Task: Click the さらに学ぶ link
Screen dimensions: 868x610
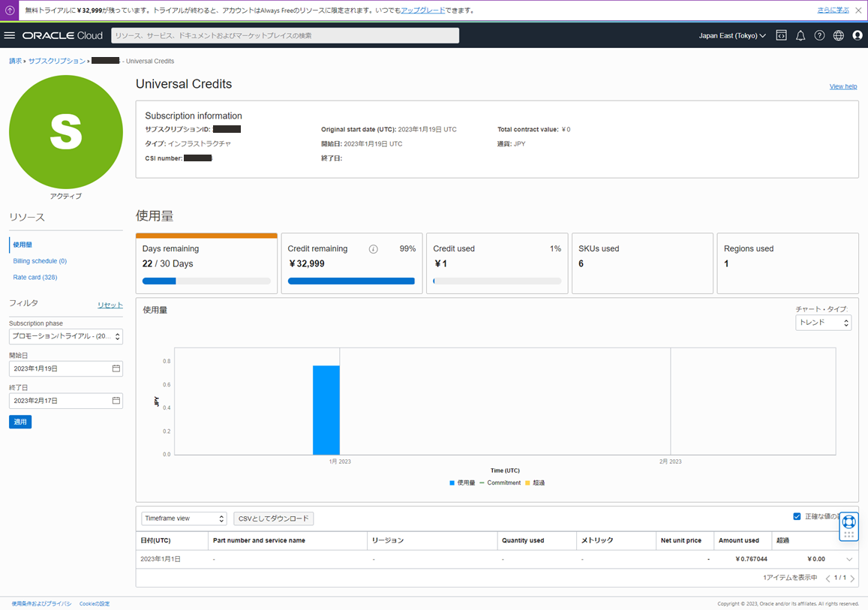Action: tap(833, 11)
